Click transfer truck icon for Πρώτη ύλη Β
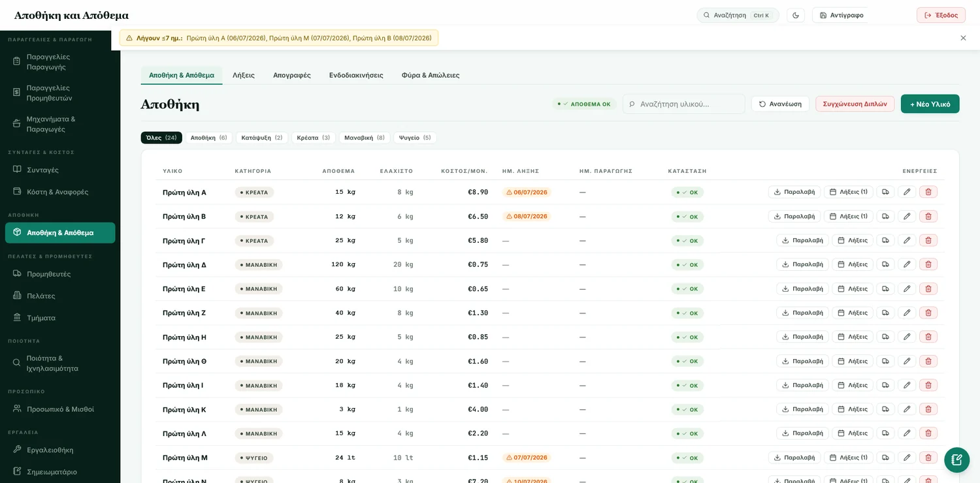Screen dimensions: 980x483 pos(885,216)
